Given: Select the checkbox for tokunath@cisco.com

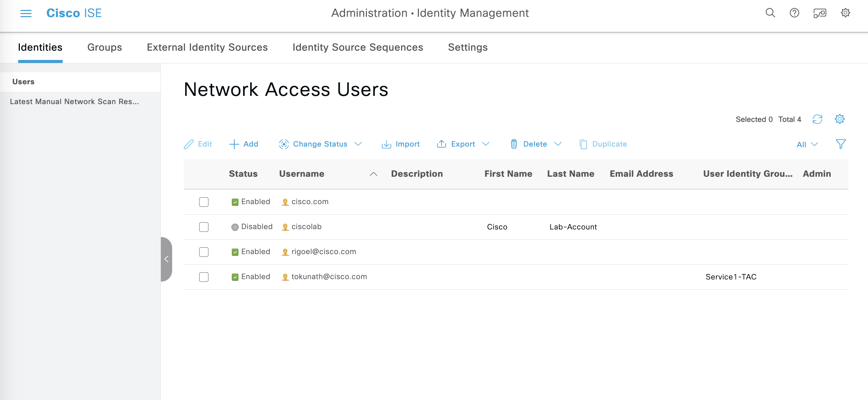Looking at the screenshot, I should tap(204, 277).
